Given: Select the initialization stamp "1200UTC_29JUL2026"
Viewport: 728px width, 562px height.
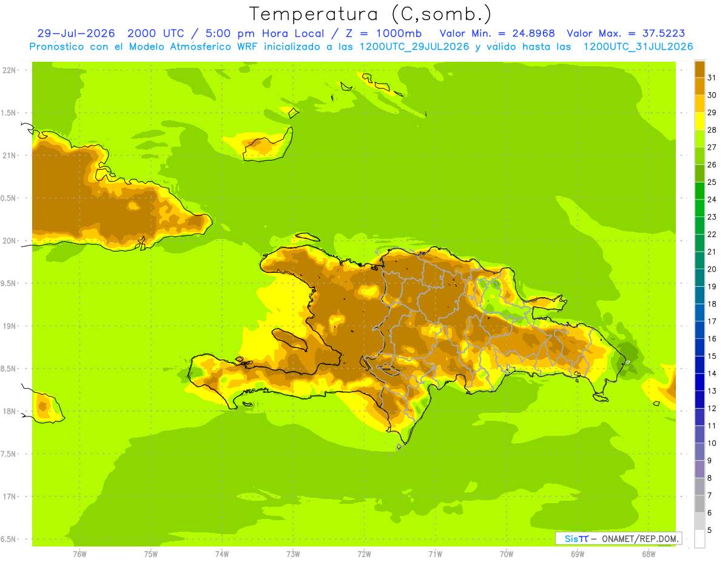Looking at the screenshot, I should (414, 47).
